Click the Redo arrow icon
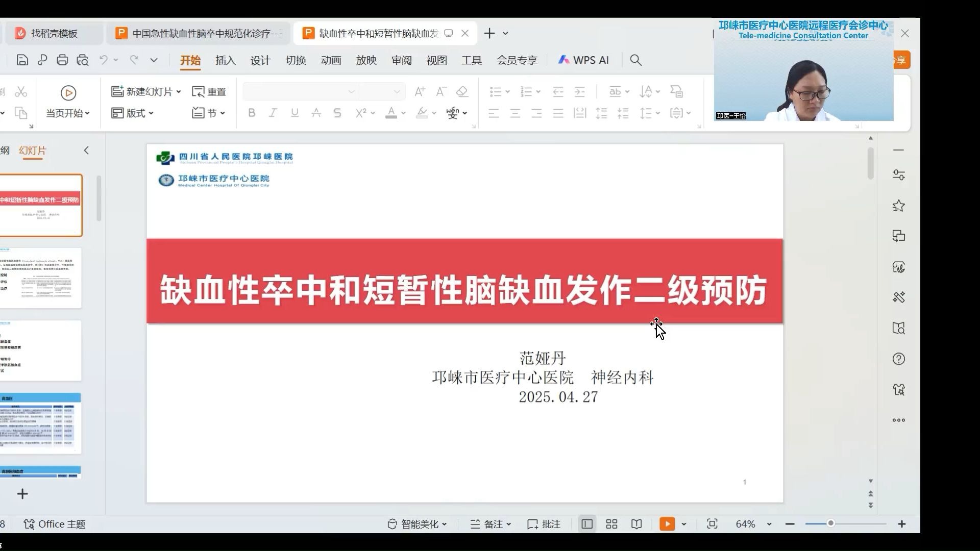Screen dimensions: 980x551 (134, 60)
